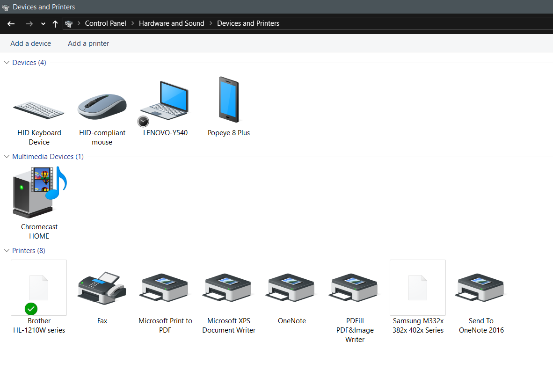Collapse the Devices group
This screenshot has height=392, width=553.
(x=7, y=63)
